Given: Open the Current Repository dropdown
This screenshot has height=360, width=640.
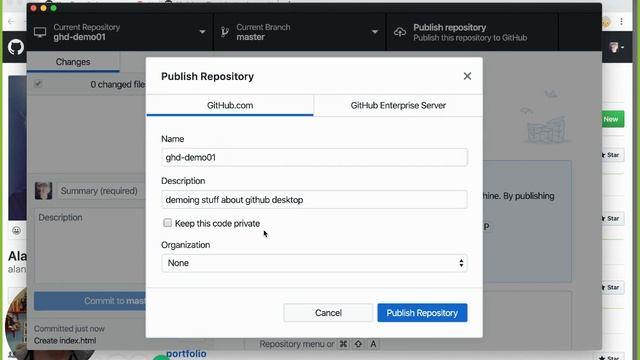Looking at the screenshot, I should pos(120,32).
